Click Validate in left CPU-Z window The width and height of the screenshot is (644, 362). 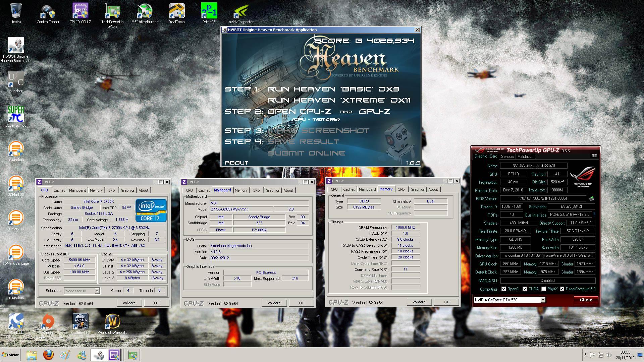(129, 303)
